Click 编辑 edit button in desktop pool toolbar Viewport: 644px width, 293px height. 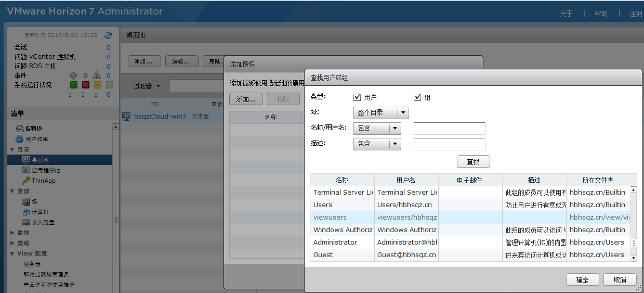pos(181,61)
